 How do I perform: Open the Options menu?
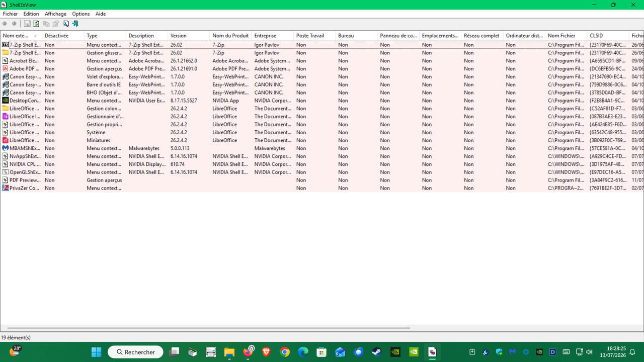[x=81, y=14]
